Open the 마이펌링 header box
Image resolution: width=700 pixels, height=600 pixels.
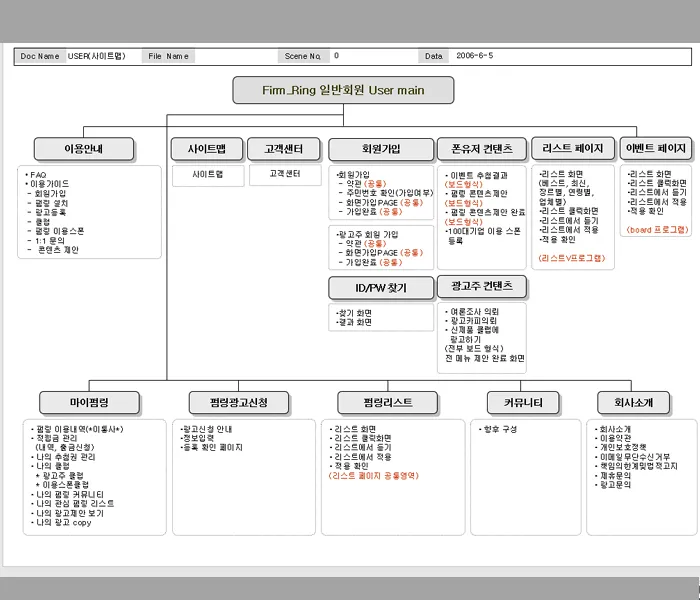pyautogui.click(x=89, y=403)
